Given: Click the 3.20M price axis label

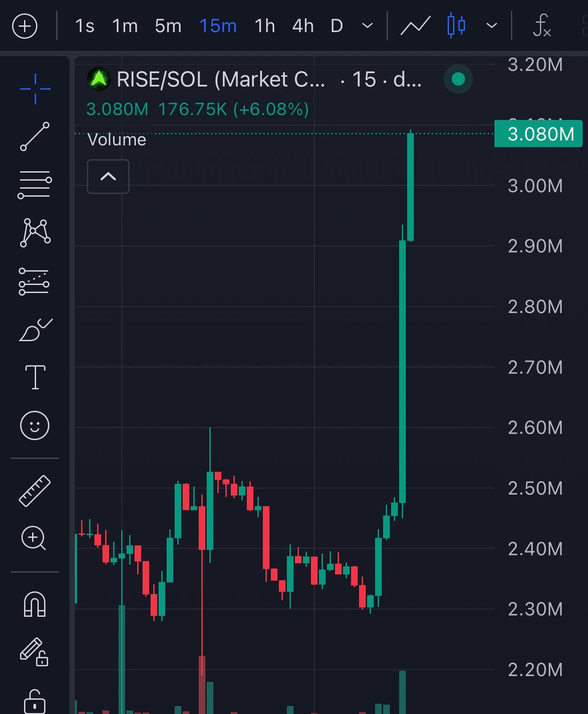Looking at the screenshot, I should [535, 64].
